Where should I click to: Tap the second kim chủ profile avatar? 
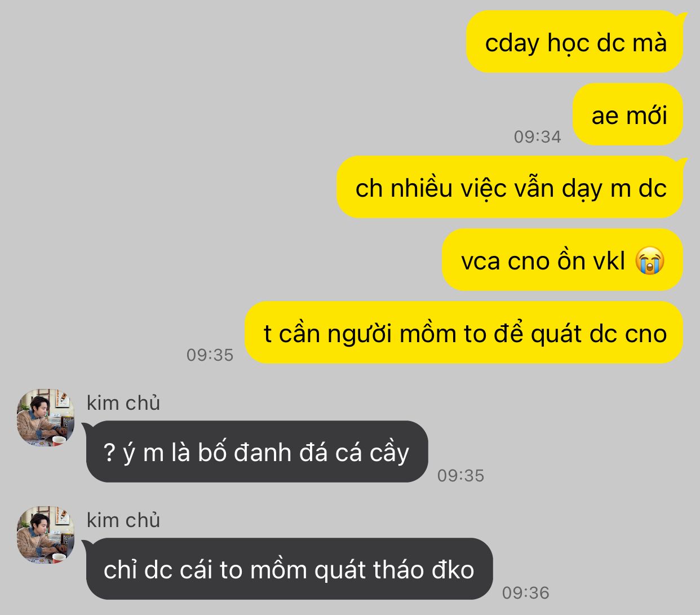click(46, 535)
